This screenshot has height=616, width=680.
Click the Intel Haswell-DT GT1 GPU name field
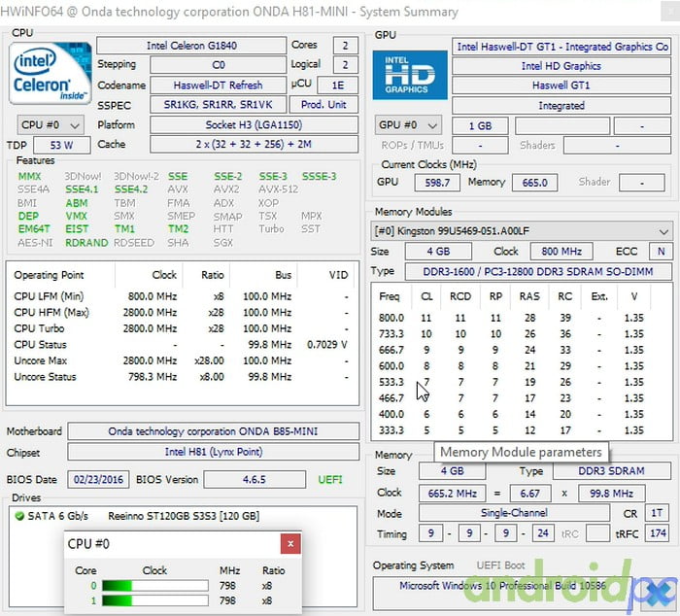coord(561,47)
